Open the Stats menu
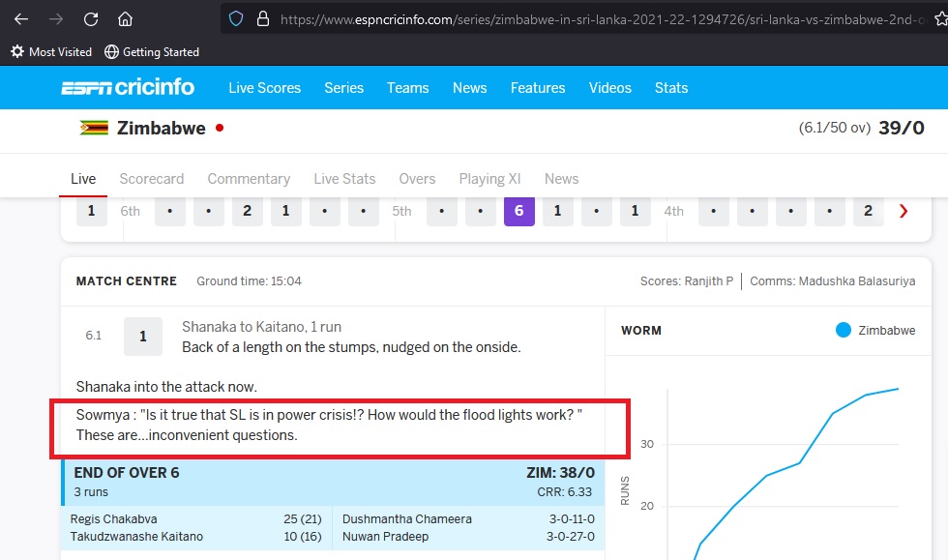The width and height of the screenshot is (948, 560). [x=671, y=88]
